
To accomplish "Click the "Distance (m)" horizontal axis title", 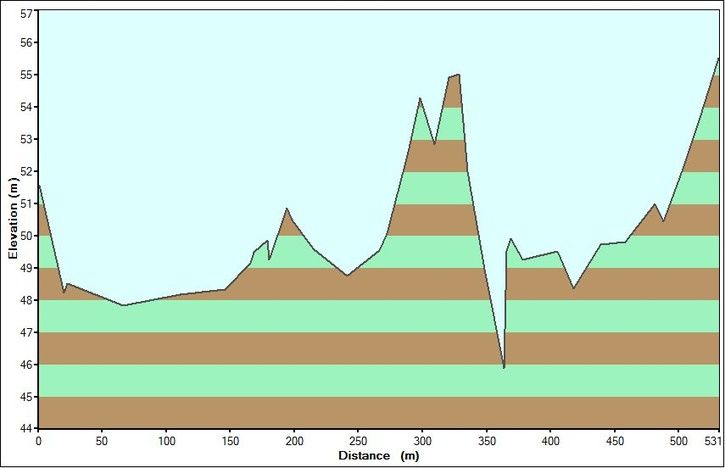I will 378,455.
